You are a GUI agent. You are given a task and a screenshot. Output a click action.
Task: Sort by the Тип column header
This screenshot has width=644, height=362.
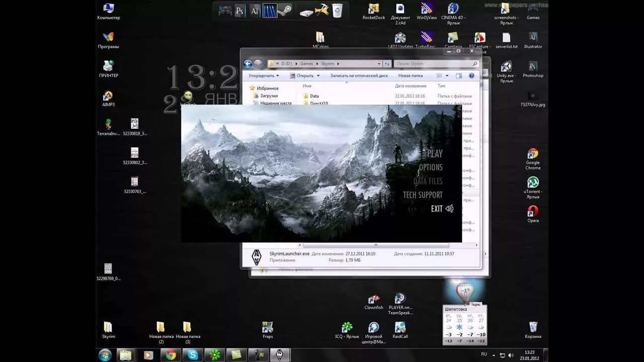(x=441, y=86)
